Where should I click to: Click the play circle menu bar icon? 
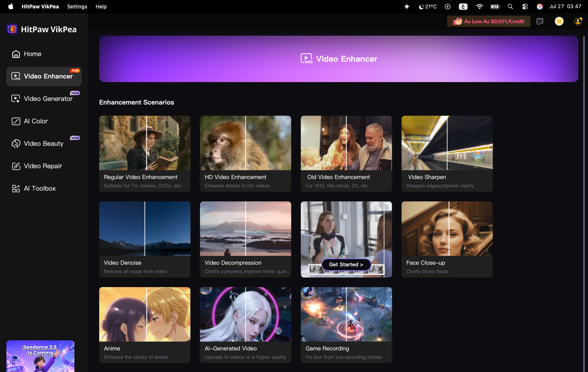[x=448, y=7]
